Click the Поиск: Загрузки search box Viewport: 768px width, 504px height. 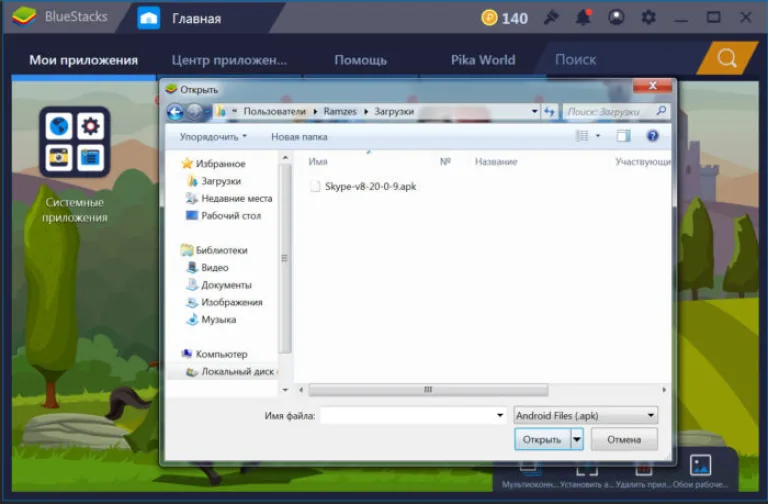pyautogui.click(x=616, y=112)
